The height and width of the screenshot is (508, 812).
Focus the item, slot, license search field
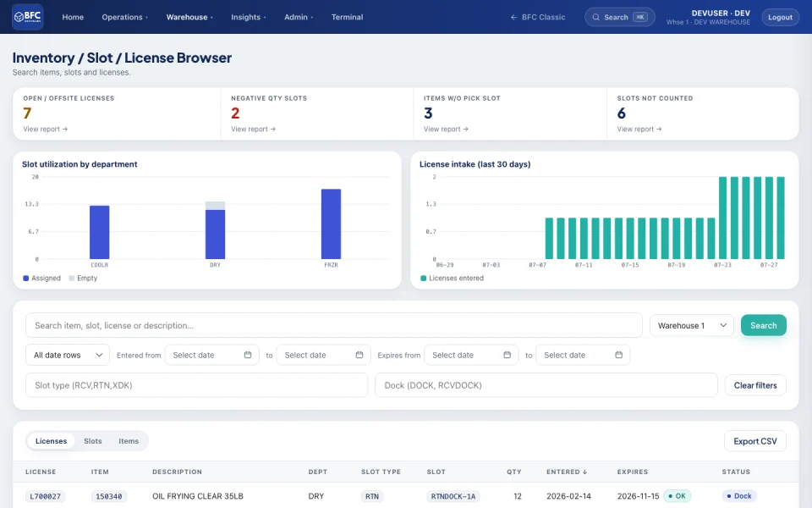click(333, 325)
